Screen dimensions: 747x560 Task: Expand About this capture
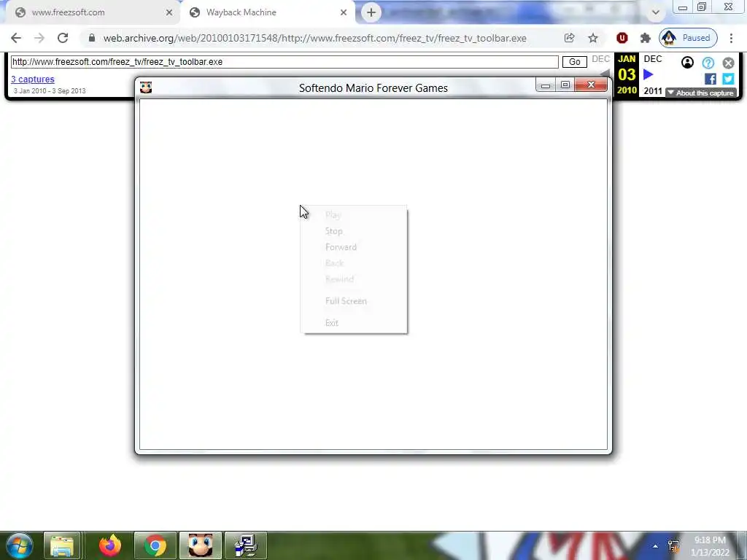[701, 93]
